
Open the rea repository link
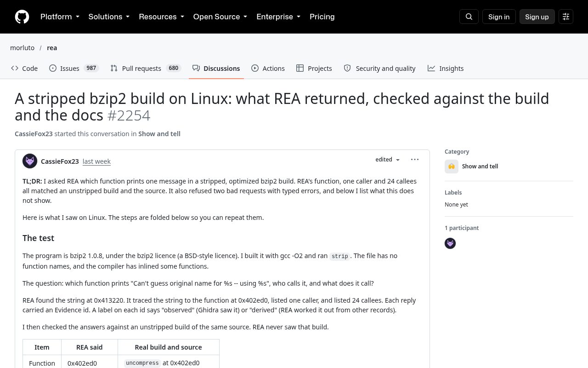pyautogui.click(x=52, y=48)
